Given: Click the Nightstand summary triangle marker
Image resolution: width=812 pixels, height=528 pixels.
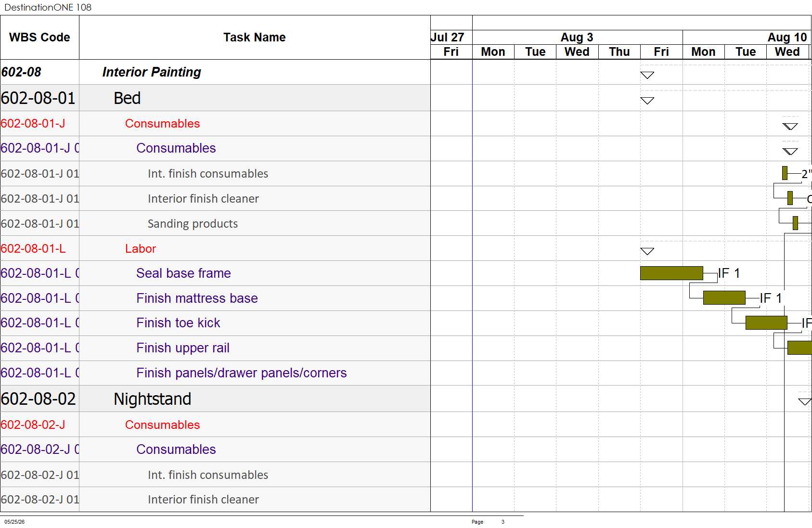Looking at the screenshot, I should 805,401.
